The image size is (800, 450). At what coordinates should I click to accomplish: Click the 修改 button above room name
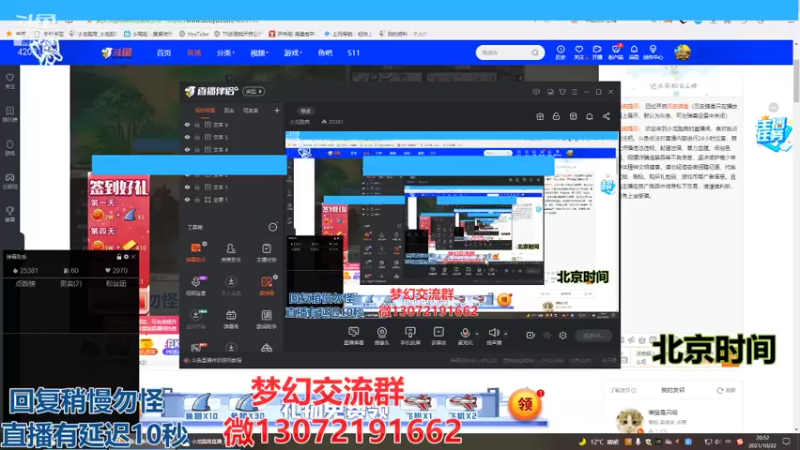(x=306, y=111)
